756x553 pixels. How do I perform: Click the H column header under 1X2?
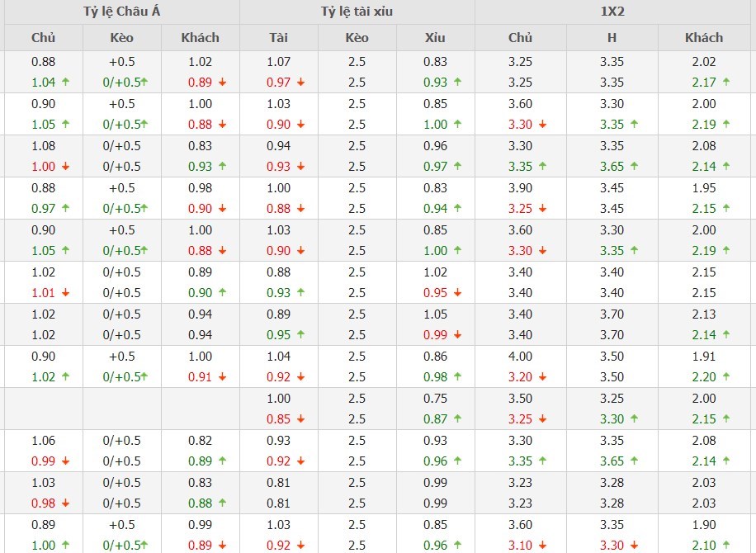coord(612,37)
